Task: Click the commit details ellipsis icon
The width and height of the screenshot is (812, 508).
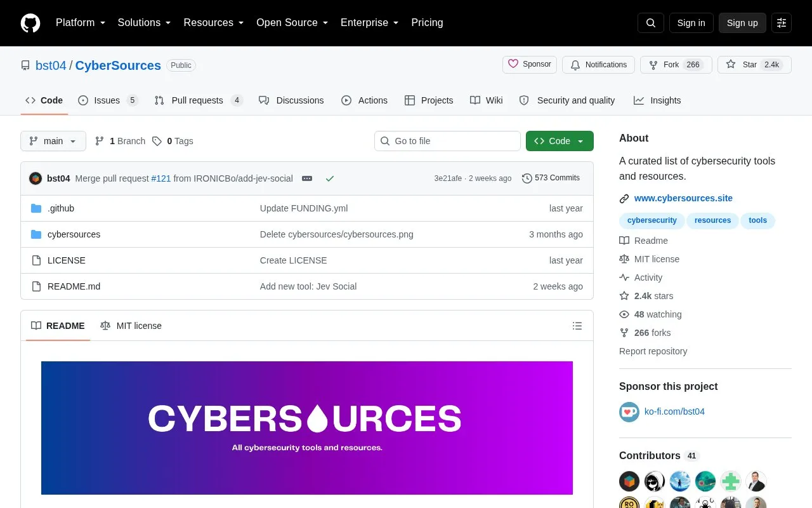Action: pyautogui.click(x=307, y=178)
